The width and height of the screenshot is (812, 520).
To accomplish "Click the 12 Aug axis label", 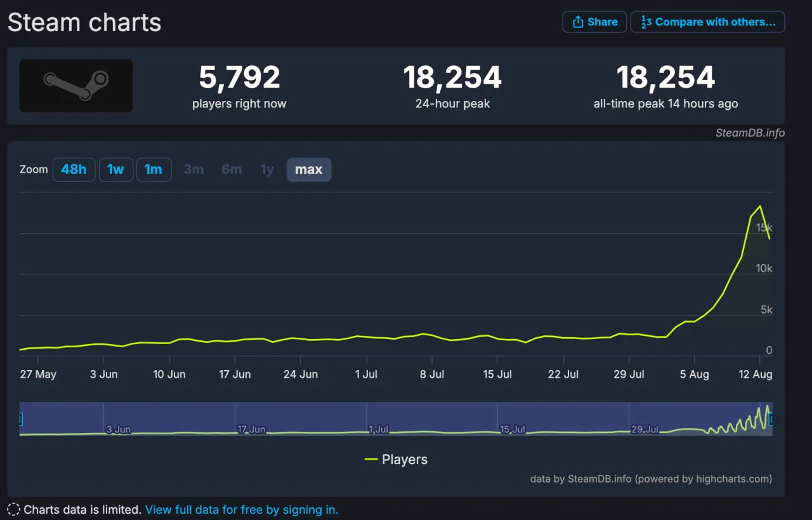I will click(x=755, y=374).
